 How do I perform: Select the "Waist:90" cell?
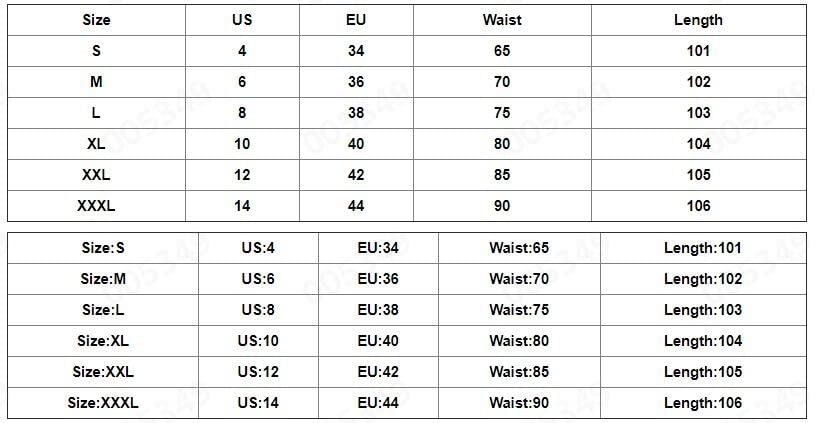pyautogui.click(x=519, y=403)
